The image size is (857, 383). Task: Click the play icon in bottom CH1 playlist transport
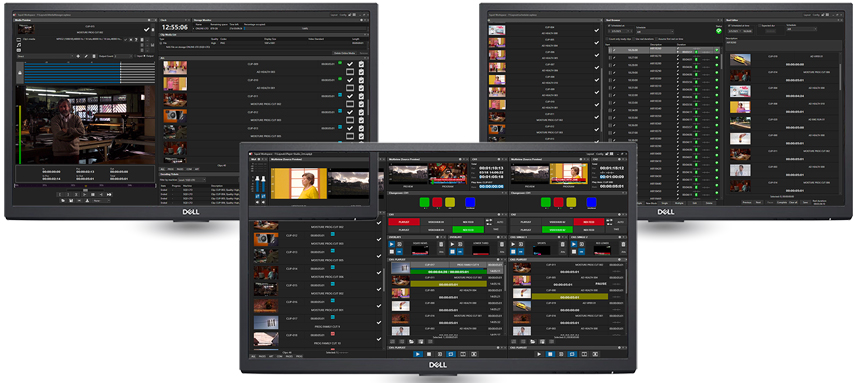(x=418, y=354)
